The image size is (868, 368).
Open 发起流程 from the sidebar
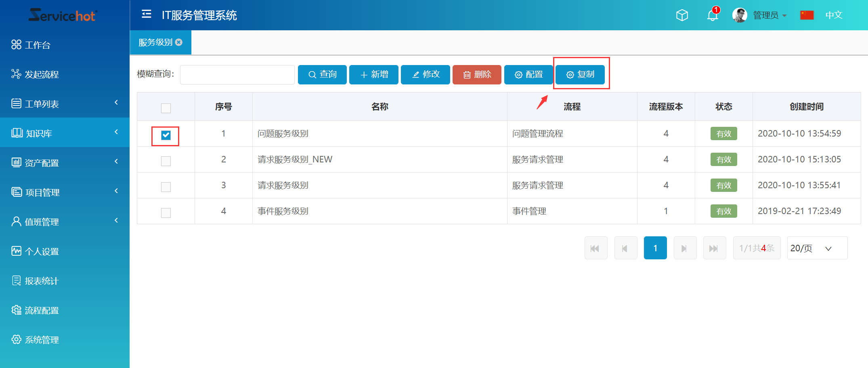pos(16,74)
